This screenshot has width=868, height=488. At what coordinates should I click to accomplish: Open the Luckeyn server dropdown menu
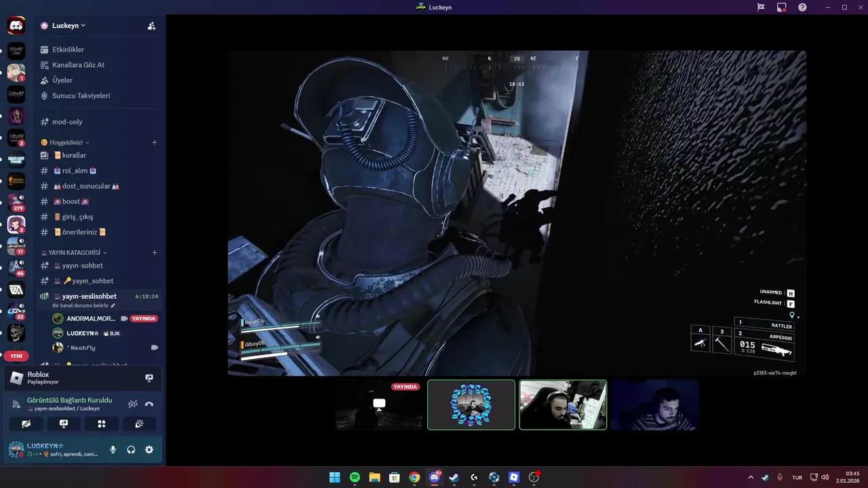(x=68, y=26)
